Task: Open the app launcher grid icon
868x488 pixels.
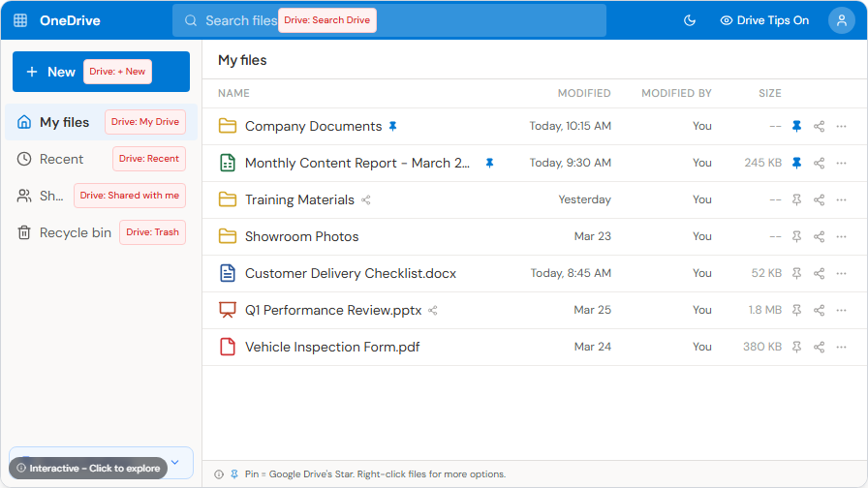Action: click(20, 20)
